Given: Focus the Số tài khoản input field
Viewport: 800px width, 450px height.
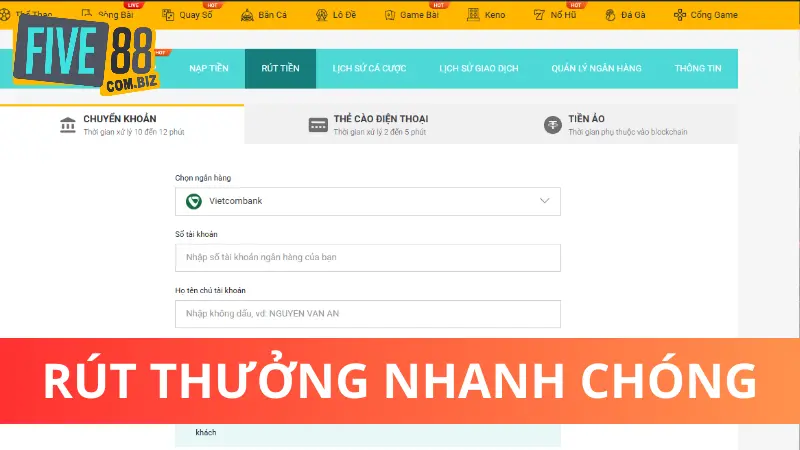Looking at the screenshot, I should coord(367,258).
